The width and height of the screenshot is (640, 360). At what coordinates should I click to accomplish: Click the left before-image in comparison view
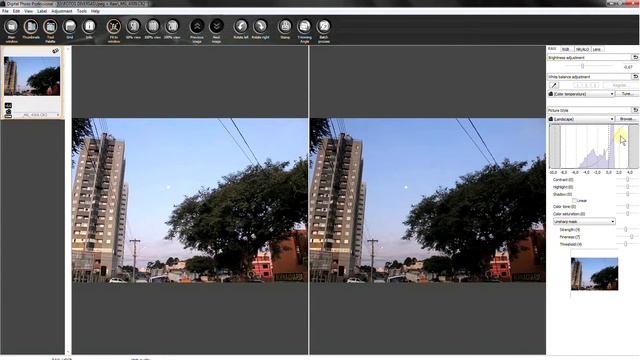click(190, 200)
